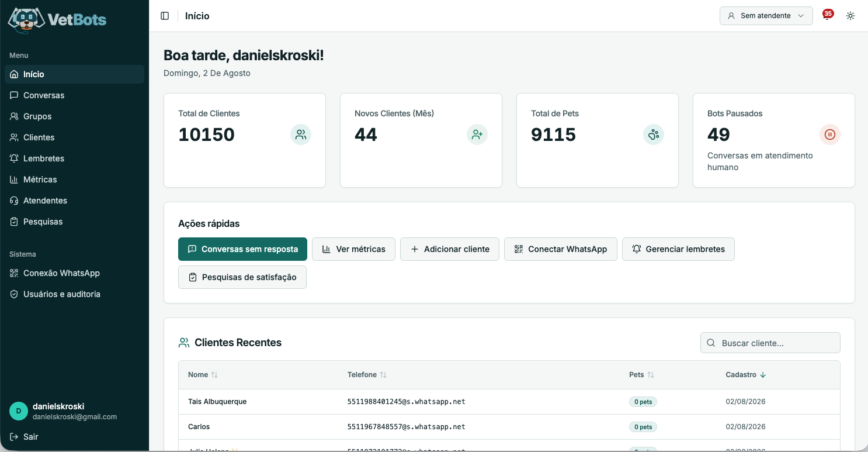868x452 pixels.
Task: Open Lembretes from the sidebar
Action: point(74,158)
